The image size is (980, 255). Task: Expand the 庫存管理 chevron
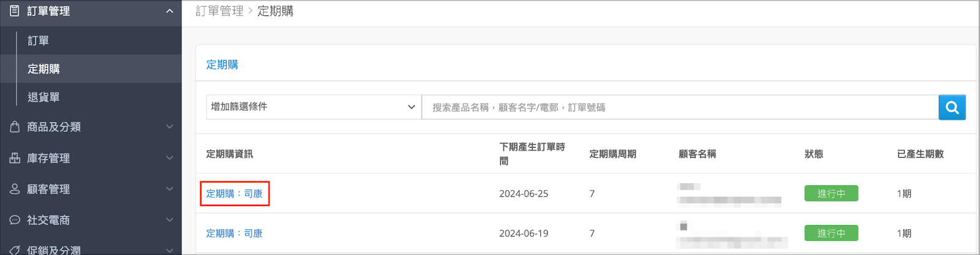(x=170, y=158)
